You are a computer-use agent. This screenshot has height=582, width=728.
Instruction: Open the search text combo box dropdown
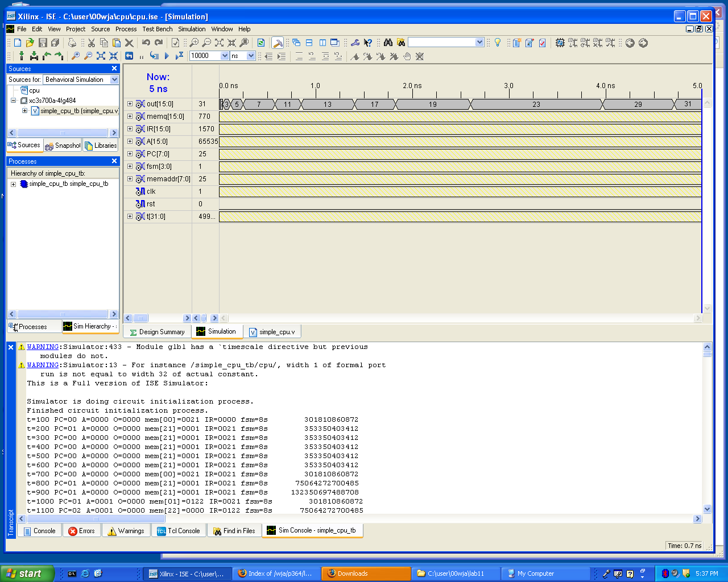tap(479, 42)
